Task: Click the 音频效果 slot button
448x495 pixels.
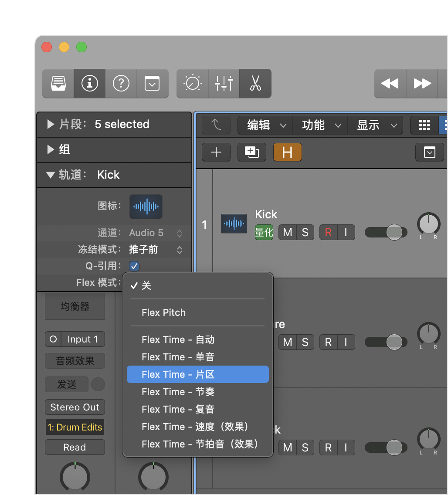Action: [75, 361]
